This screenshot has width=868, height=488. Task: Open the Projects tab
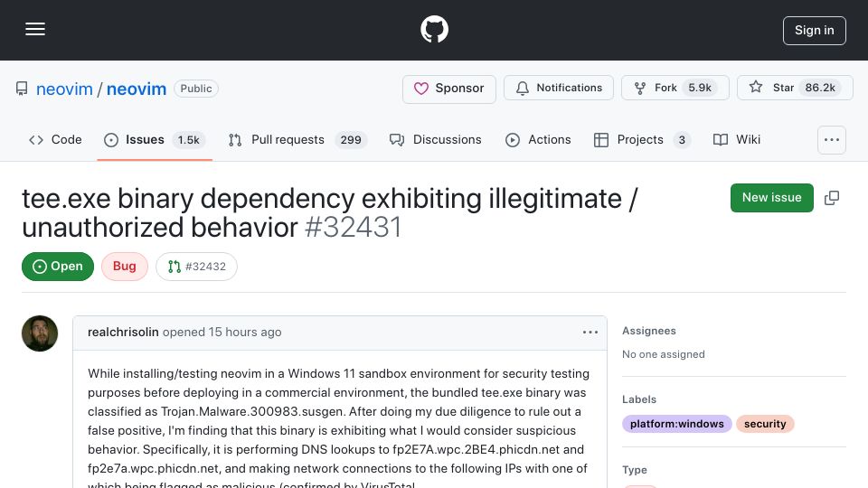[642, 140]
